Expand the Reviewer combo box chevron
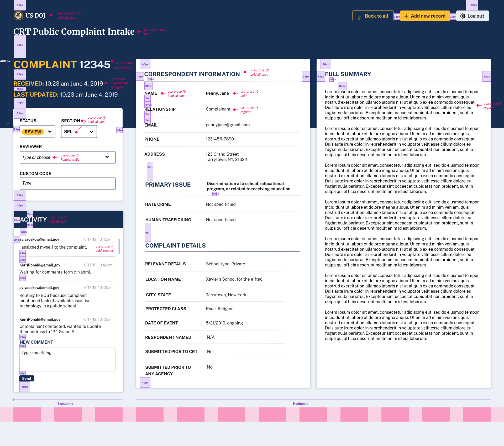Image resolution: width=504 pixels, height=446 pixels. pyautogui.click(x=107, y=157)
